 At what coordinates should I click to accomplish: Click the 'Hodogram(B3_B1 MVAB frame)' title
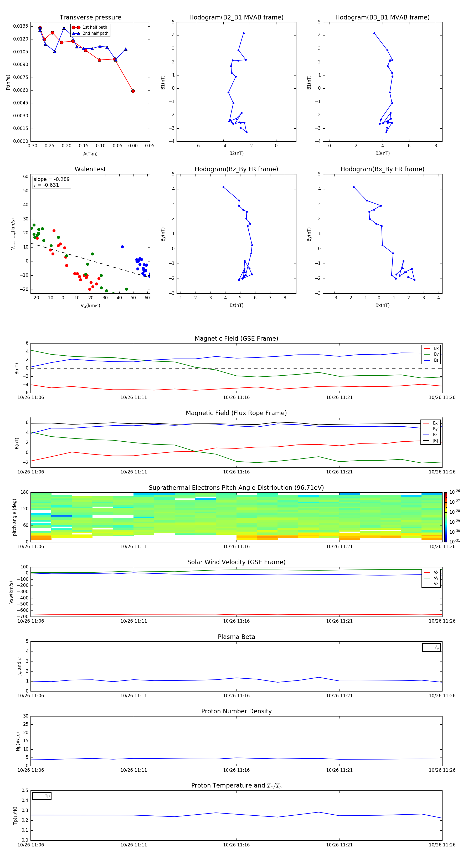tap(382, 18)
